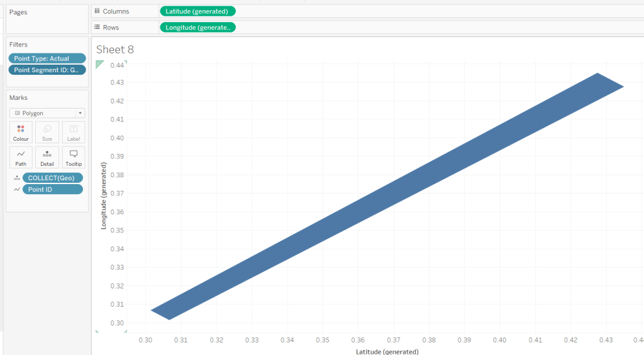Click the Size marks card button
644x355 pixels.
click(47, 132)
